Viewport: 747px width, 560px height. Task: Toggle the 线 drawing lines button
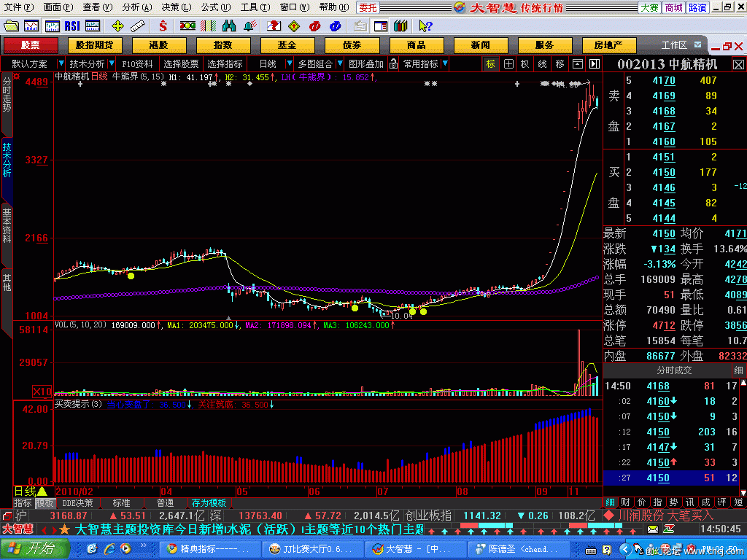click(542, 63)
